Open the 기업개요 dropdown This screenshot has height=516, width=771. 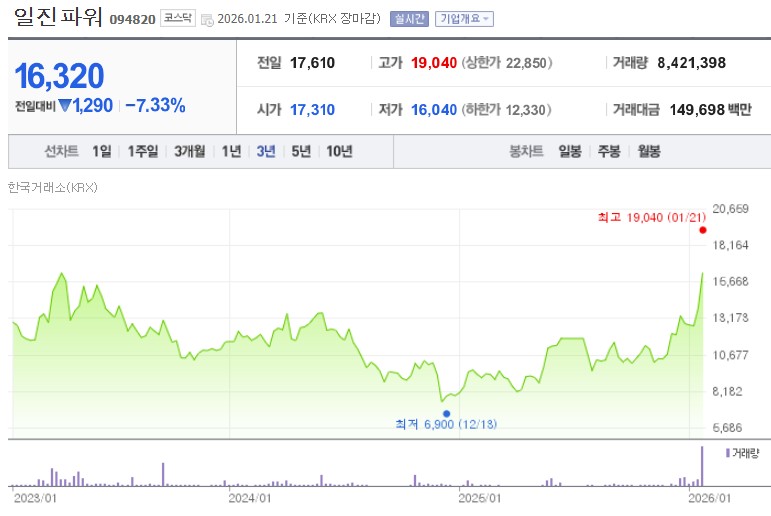click(464, 19)
